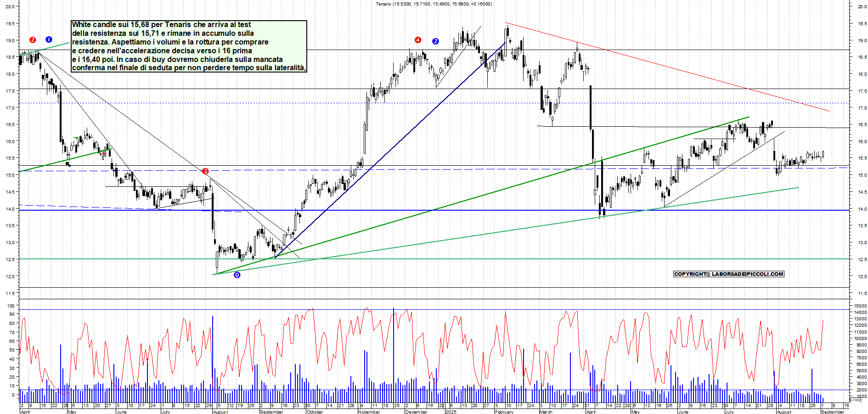Click 16.0 on the left price axis

click(x=10, y=141)
